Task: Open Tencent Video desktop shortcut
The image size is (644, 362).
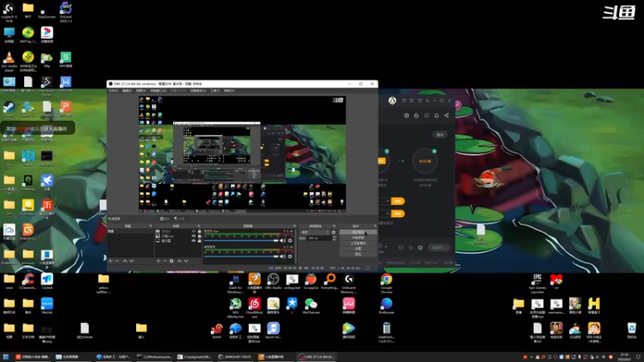Action: [x=349, y=331]
